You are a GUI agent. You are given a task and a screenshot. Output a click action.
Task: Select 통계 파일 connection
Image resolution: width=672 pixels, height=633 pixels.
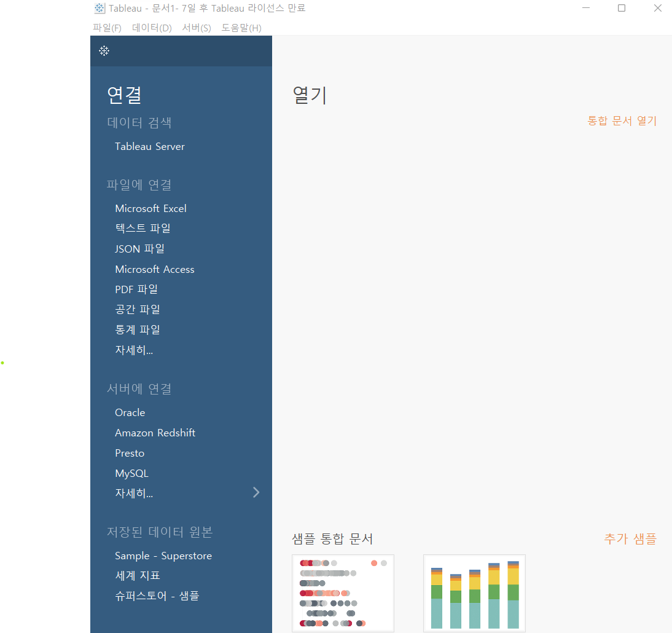[138, 329]
